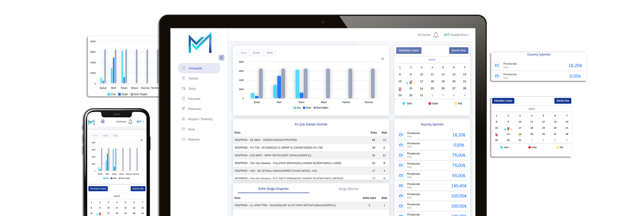Open the tablet chart's hamburger options menu

(x=382, y=59)
